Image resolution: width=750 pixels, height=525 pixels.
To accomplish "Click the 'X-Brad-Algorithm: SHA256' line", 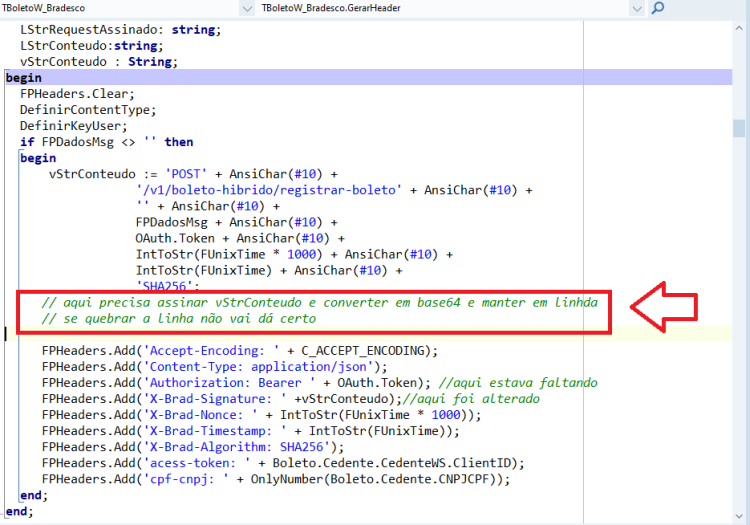I will click(193, 447).
